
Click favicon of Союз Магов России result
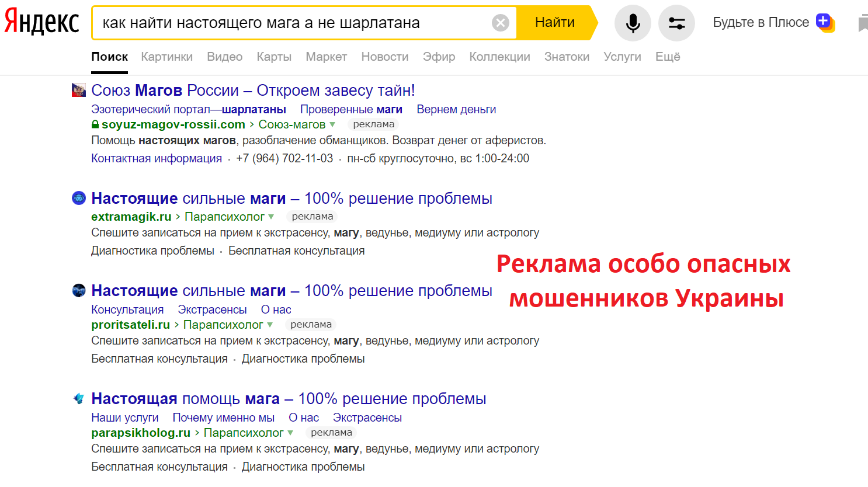tap(79, 90)
